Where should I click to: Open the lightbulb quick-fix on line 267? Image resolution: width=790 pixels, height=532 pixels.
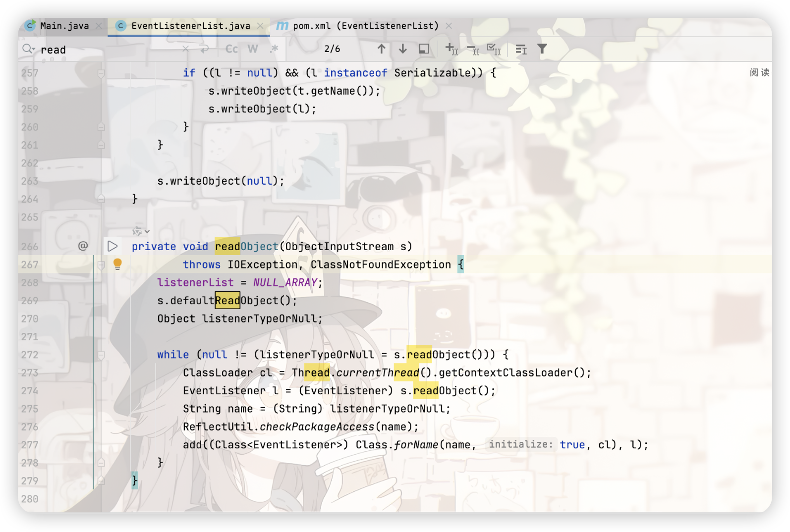coord(117,264)
